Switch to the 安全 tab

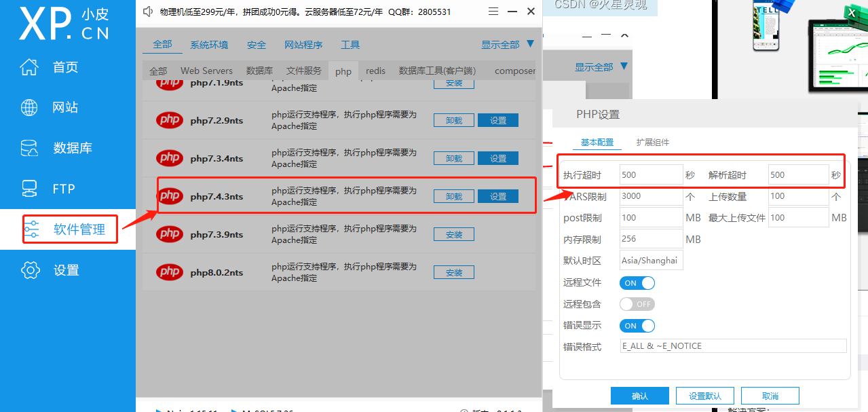257,45
